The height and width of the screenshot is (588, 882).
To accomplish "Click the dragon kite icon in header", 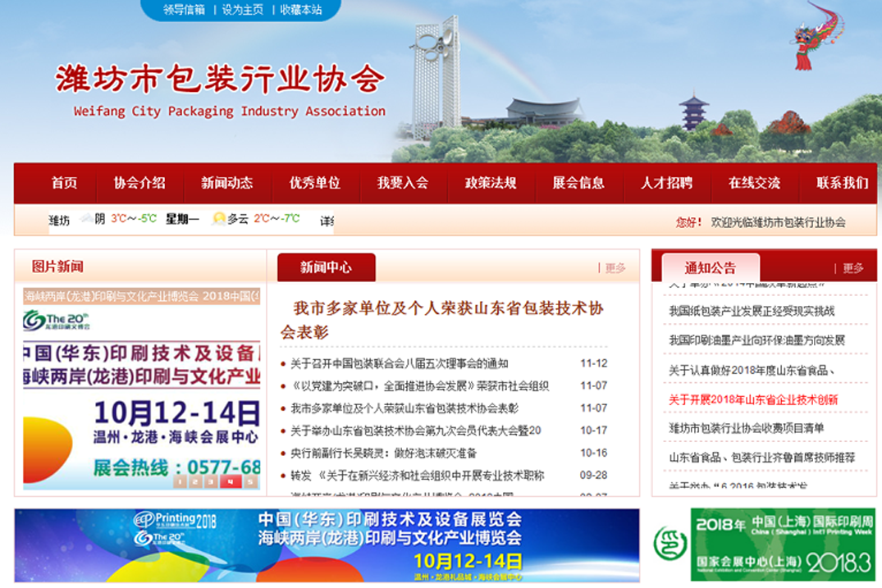I will point(816,37).
